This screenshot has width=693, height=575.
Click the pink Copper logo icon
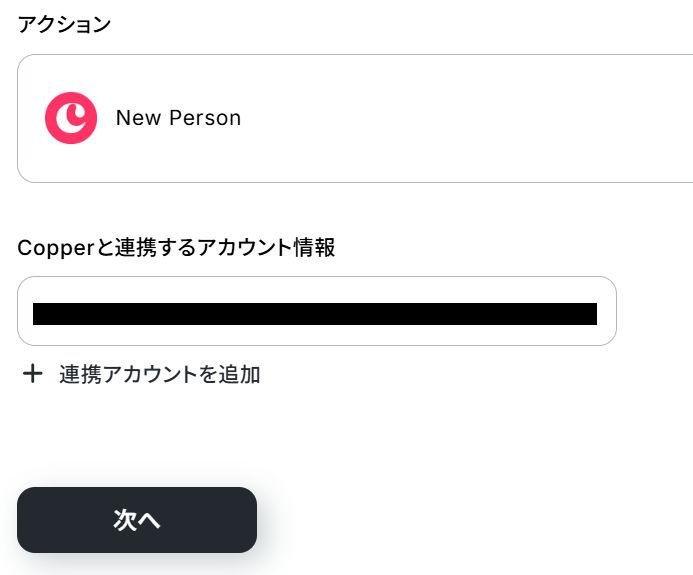pos(71,118)
